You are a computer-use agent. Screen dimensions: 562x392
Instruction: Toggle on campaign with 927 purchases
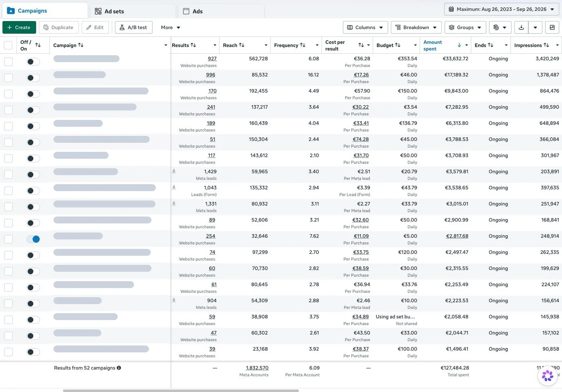33,62
